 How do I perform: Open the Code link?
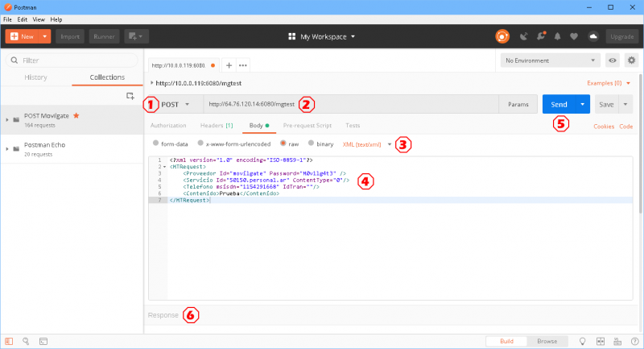(x=626, y=127)
